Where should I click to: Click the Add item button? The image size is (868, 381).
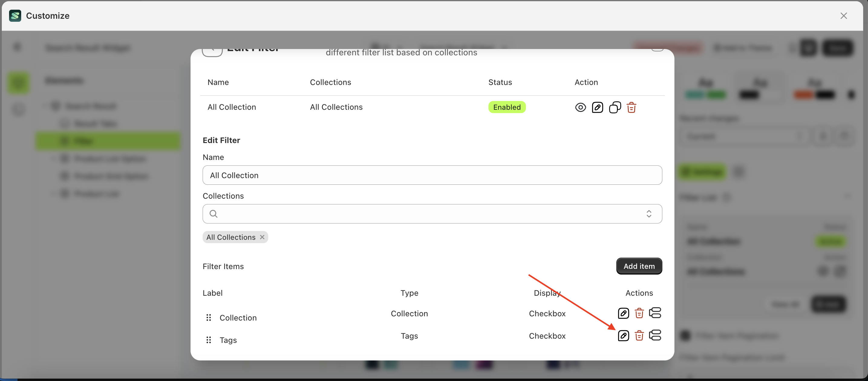tap(639, 266)
